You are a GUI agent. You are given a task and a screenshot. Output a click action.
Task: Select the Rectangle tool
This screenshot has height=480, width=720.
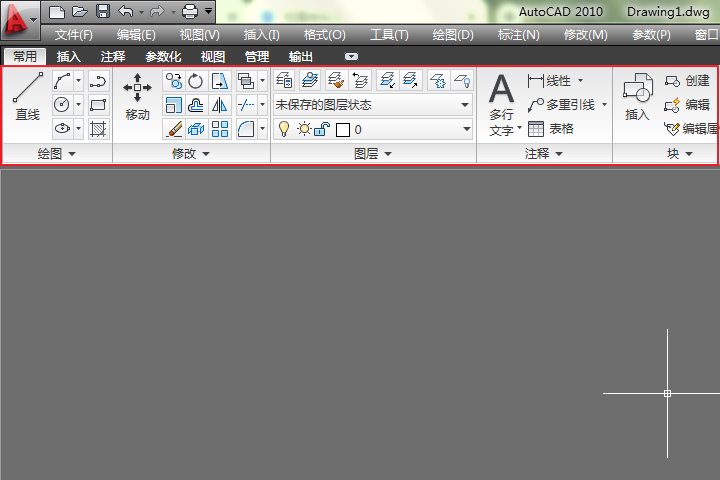point(98,105)
